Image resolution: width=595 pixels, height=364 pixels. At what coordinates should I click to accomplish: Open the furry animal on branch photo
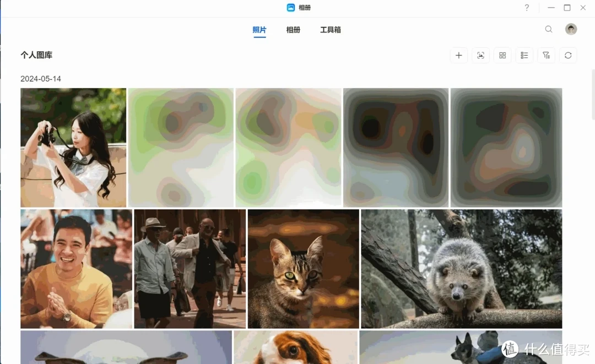[462, 269]
